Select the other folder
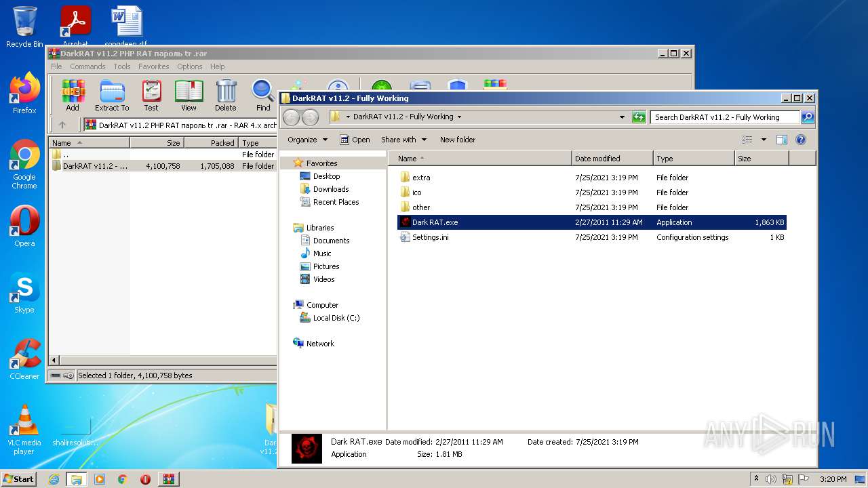The width and height of the screenshot is (868, 488). point(421,207)
